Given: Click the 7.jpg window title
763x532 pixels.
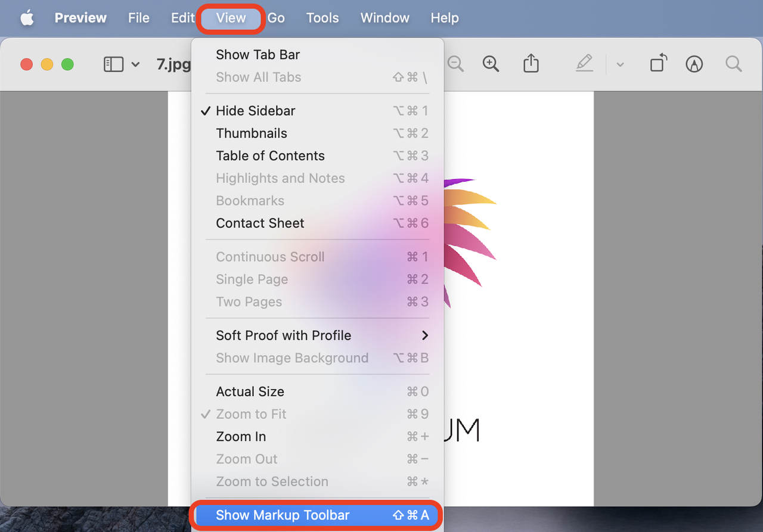Looking at the screenshot, I should pyautogui.click(x=173, y=64).
